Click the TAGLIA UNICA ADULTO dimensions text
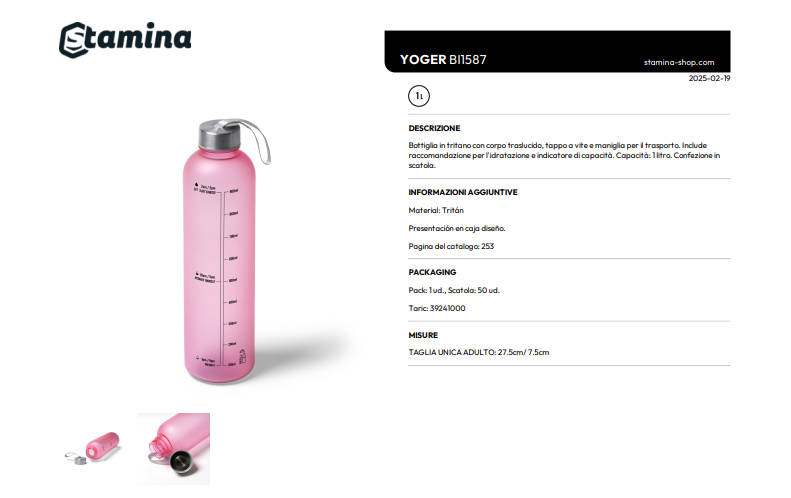Viewport: 791px width, 498px height. 479,352
